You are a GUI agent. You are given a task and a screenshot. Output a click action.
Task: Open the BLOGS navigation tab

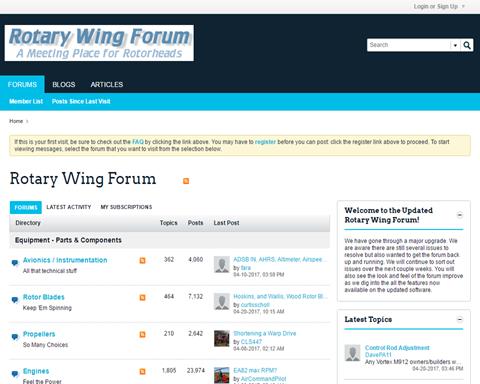pos(64,84)
